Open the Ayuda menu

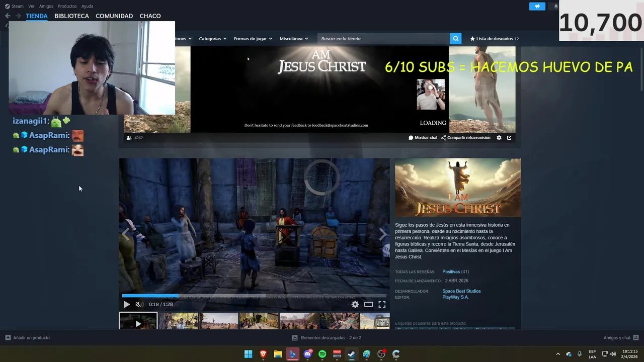[87, 6]
